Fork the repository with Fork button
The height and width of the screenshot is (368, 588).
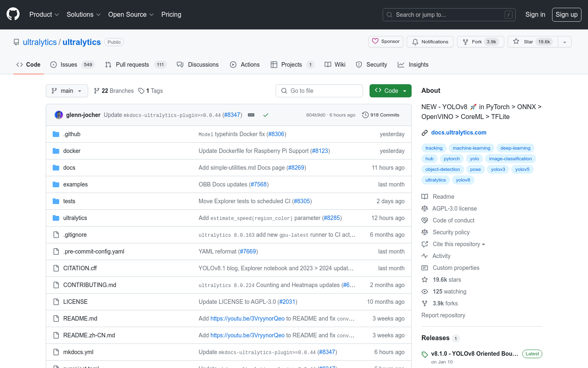click(481, 42)
